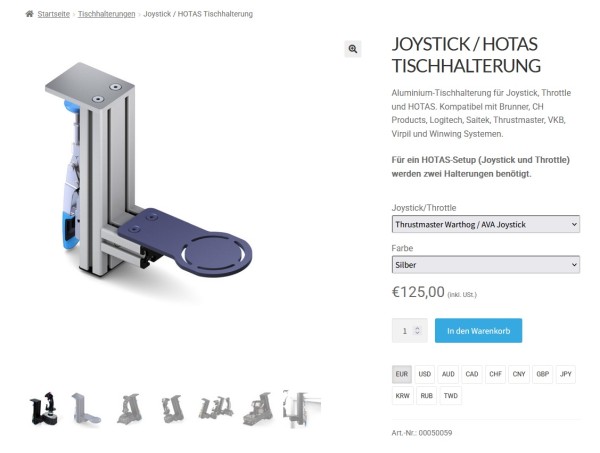Choose CHF currency option
The height and width of the screenshot is (453, 600).
click(x=496, y=374)
